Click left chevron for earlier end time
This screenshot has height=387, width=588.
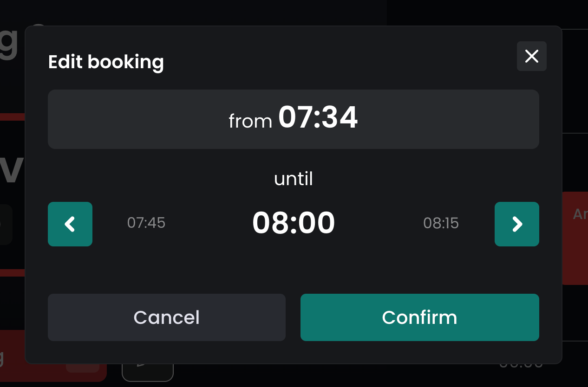click(x=70, y=224)
